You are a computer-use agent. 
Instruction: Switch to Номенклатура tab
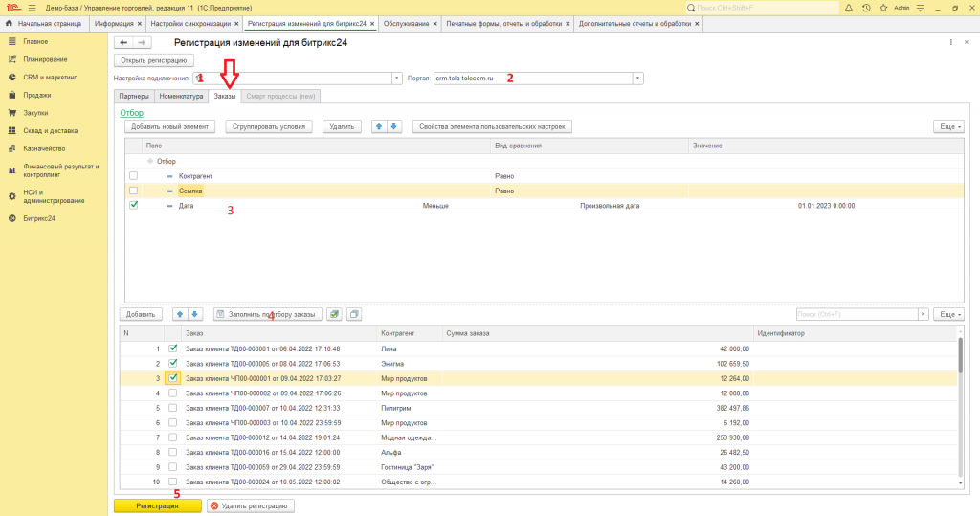pos(181,97)
